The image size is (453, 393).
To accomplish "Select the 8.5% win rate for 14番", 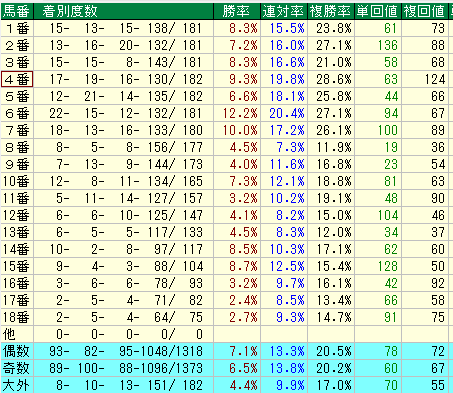I will 243,250.
